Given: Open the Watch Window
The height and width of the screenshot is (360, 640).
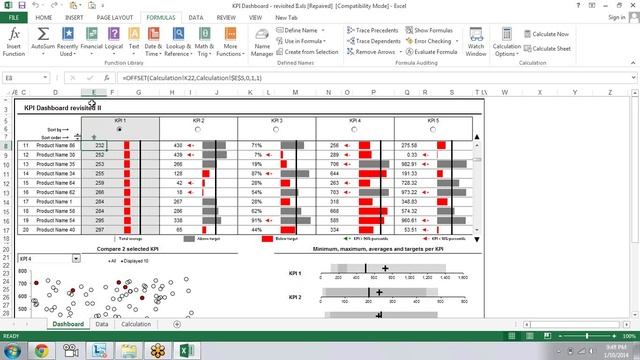Looking at the screenshot, I should pyautogui.click(x=476, y=42).
